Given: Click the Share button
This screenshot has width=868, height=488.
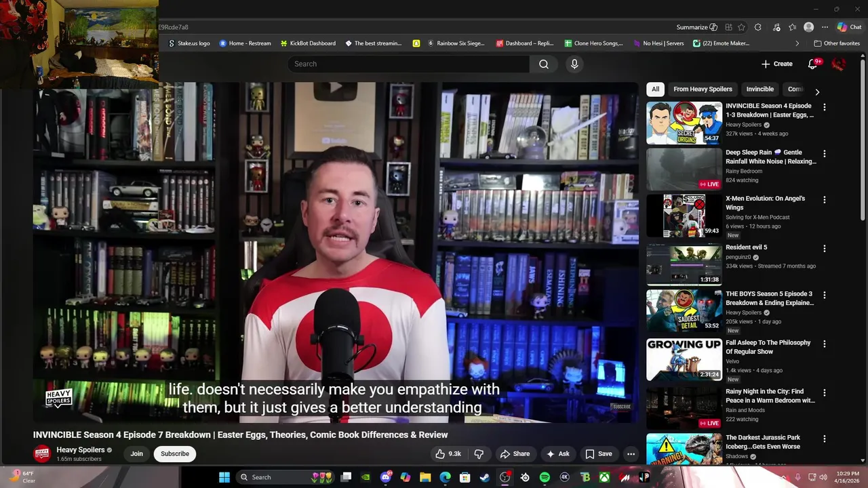Looking at the screenshot, I should pyautogui.click(x=515, y=454).
